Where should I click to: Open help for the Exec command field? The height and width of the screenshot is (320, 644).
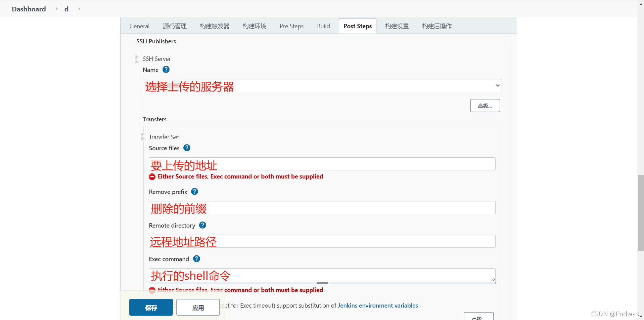coord(197,259)
